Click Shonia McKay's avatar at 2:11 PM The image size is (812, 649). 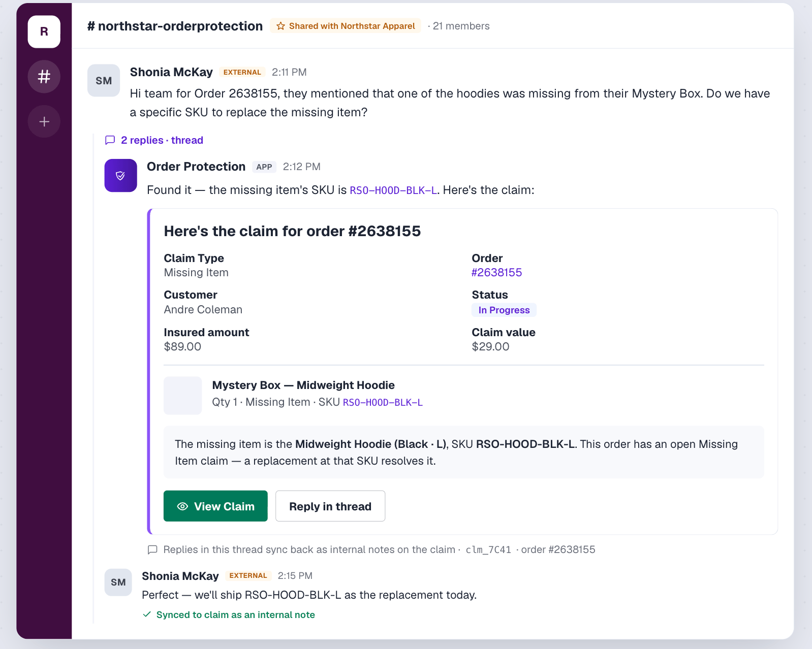tap(104, 80)
